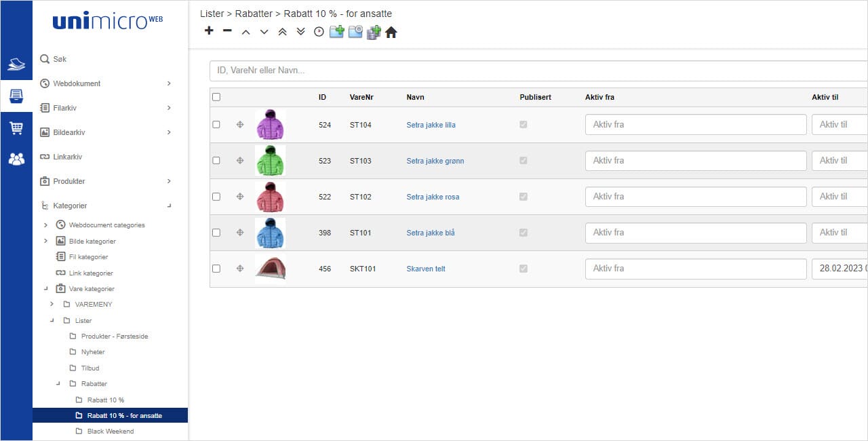Open the shopping cart sidebar section
This screenshot has width=868, height=441.
[x=16, y=128]
